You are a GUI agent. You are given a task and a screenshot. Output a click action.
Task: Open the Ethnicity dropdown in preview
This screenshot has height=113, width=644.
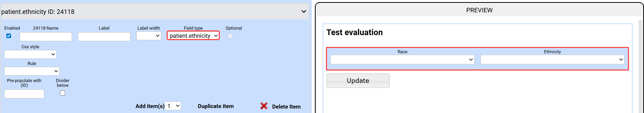(x=552, y=60)
